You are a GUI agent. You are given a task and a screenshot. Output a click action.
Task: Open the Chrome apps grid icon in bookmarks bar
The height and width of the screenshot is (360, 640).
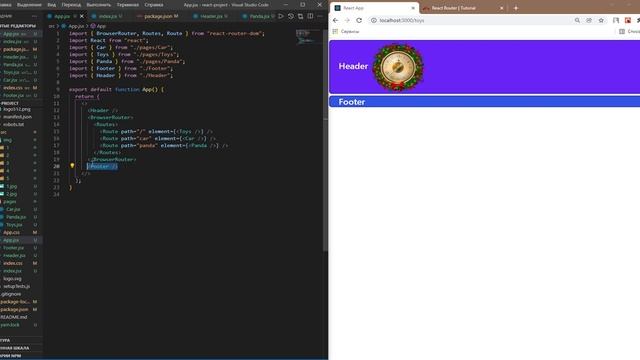335,31
